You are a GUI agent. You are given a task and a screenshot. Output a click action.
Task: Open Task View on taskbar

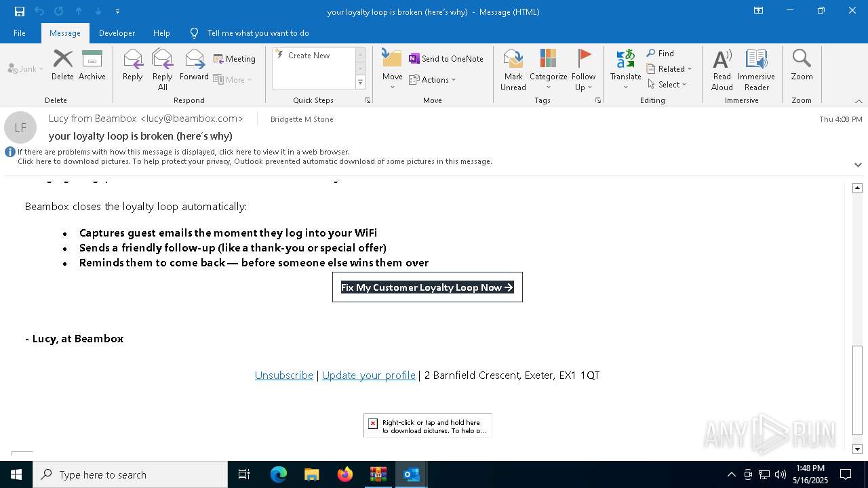(x=244, y=474)
